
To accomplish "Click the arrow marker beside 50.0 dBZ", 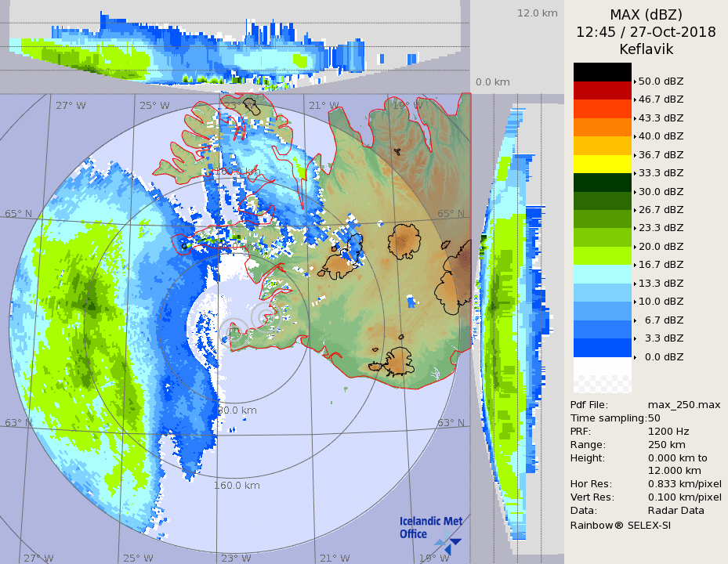I will 635,81.
